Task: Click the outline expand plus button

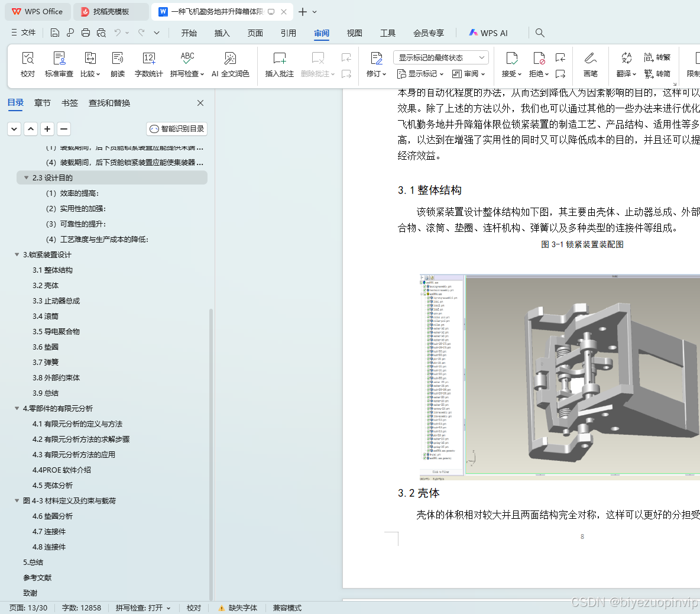Action: pyautogui.click(x=47, y=129)
